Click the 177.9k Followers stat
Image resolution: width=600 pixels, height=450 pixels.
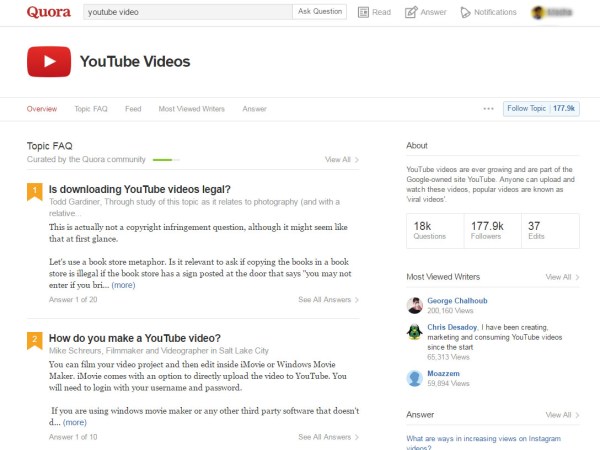coord(492,231)
